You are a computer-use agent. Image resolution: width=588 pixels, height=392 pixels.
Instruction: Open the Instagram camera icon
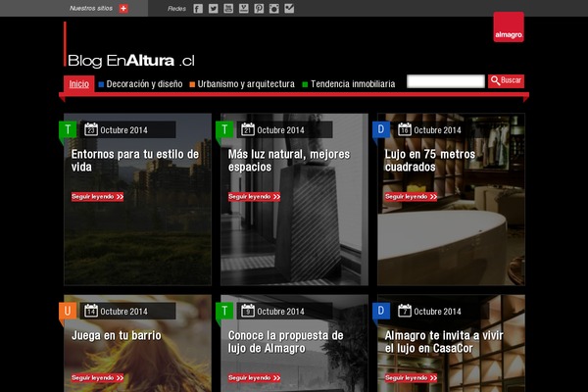tap(274, 9)
